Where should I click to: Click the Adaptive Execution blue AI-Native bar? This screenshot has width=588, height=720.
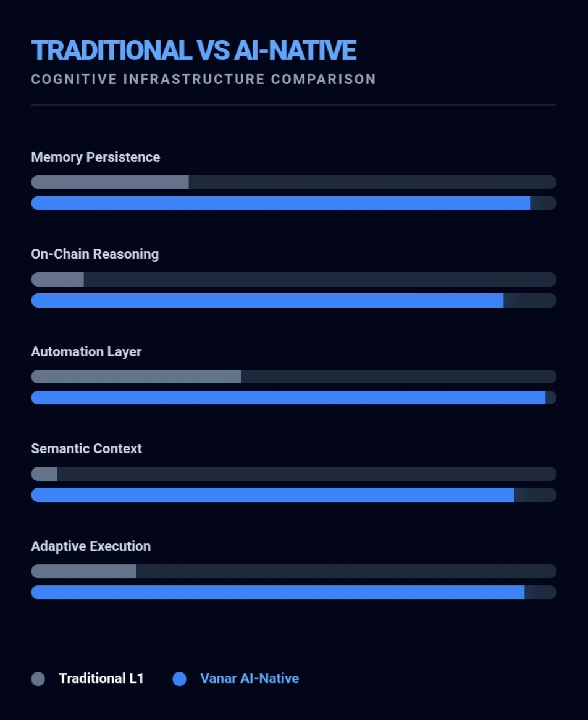(278, 592)
